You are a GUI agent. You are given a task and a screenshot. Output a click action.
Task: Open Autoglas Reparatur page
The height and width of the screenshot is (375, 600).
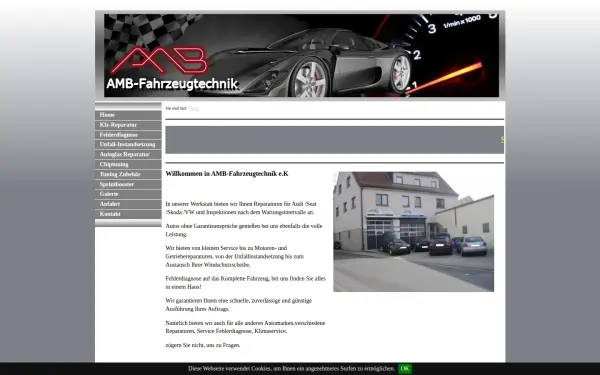[x=128, y=155]
